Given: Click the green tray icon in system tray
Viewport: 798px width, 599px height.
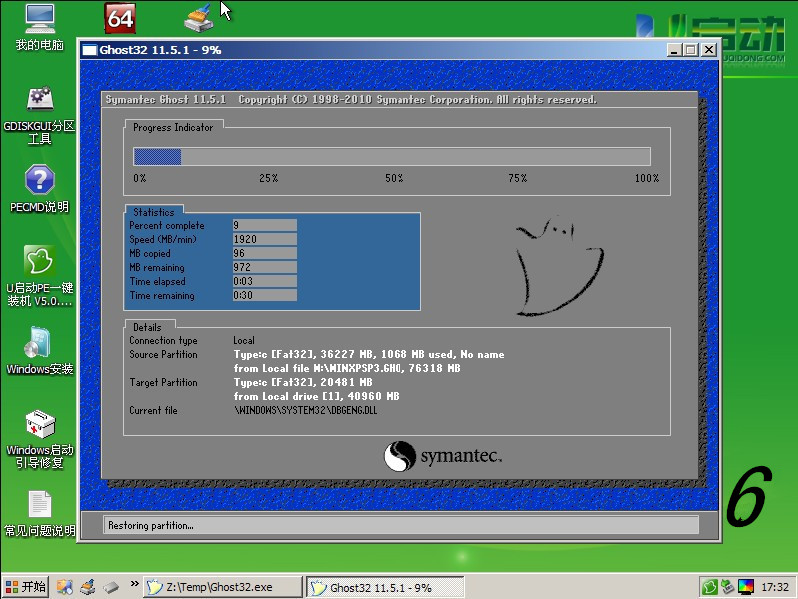Looking at the screenshot, I should tap(710, 587).
